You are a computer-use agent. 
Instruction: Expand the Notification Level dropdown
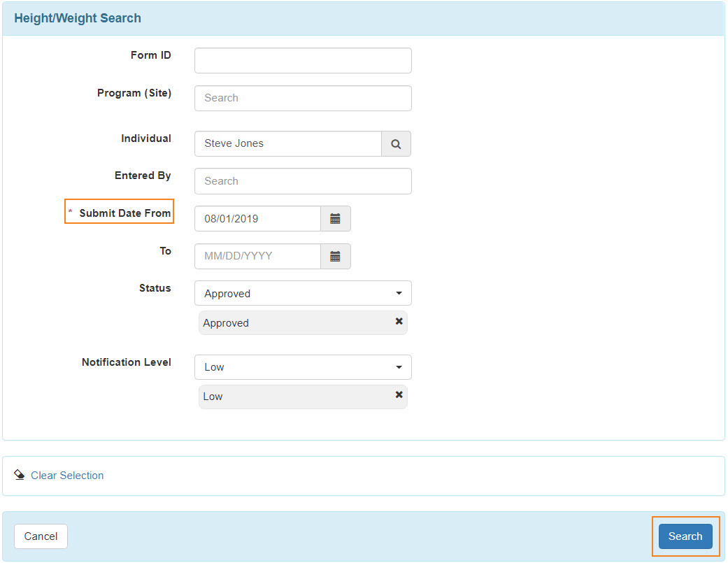click(303, 367)
